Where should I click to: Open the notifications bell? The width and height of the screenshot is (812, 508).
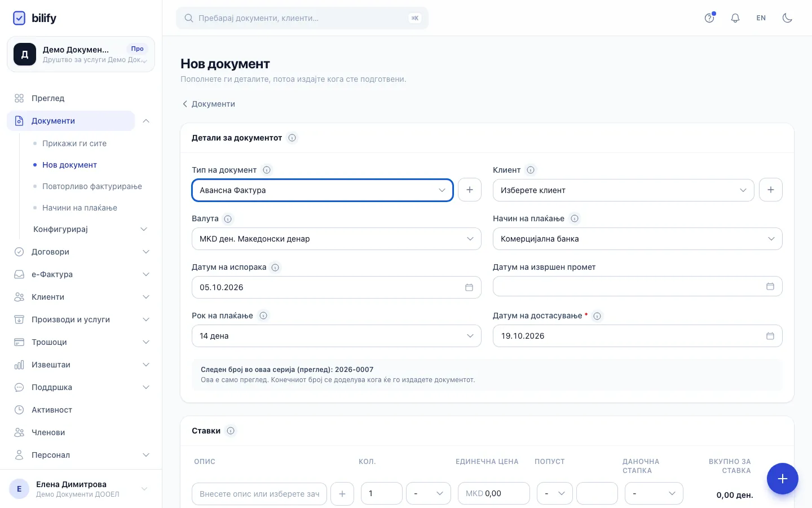(735, 18)
